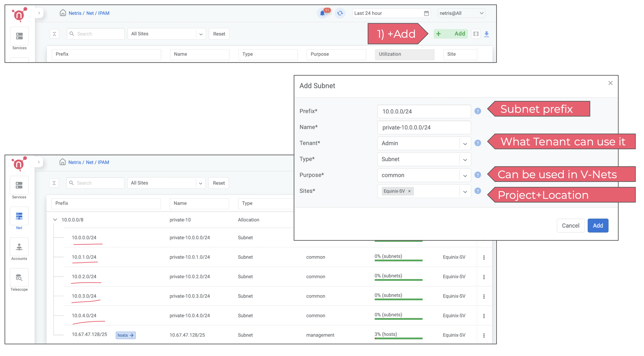Open the netris@All scope selector
Image resolution: width=644 pixels, height=356 pixels.
(461, 13)
